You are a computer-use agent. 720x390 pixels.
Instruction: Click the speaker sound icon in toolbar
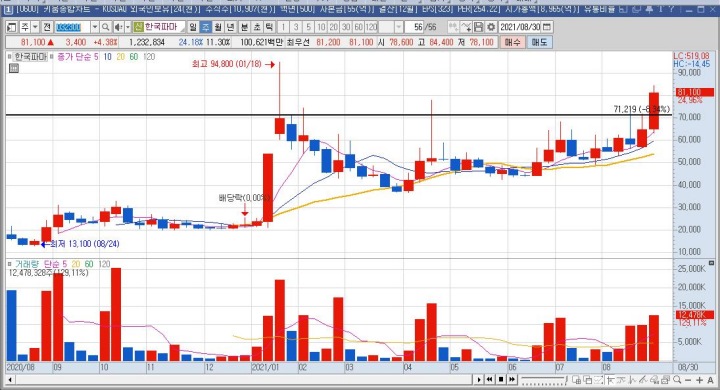[x=118, y=27]
